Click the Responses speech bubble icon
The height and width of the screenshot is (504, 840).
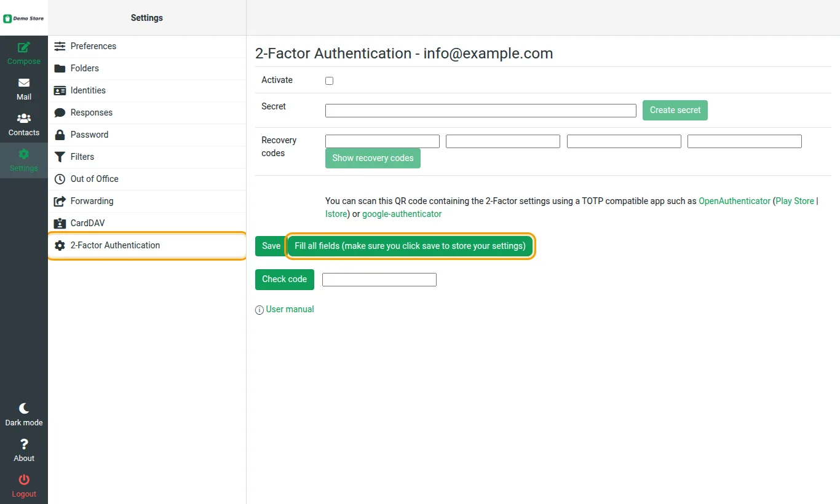point(60,112)
